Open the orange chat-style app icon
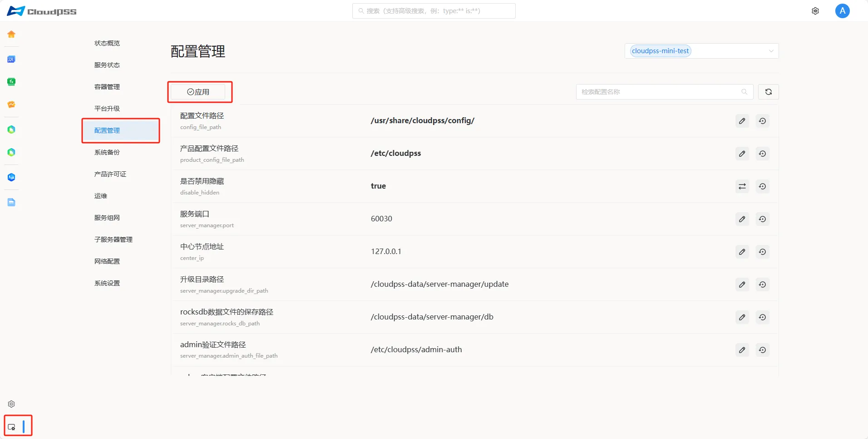 (x=11, y=105)
